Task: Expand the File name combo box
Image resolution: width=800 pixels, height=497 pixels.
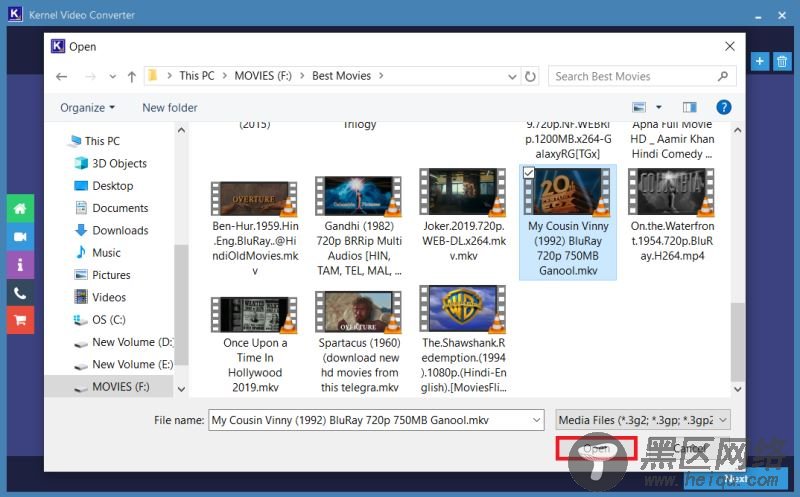Action: click(536, 420)
